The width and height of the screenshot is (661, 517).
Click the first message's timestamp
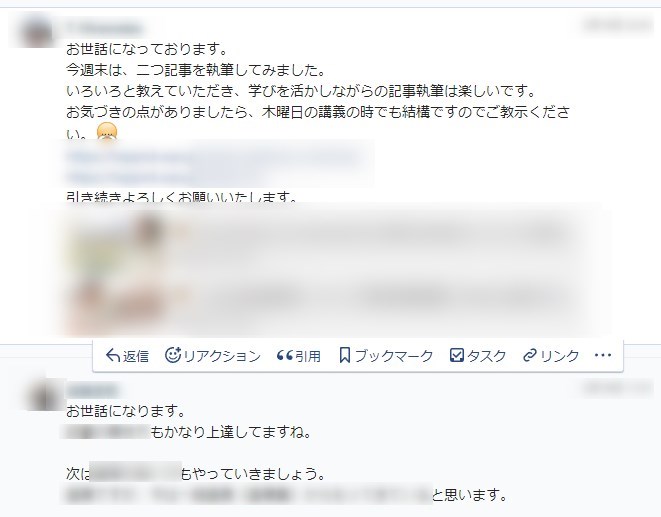pyautogui.click(x=618, y=25)
